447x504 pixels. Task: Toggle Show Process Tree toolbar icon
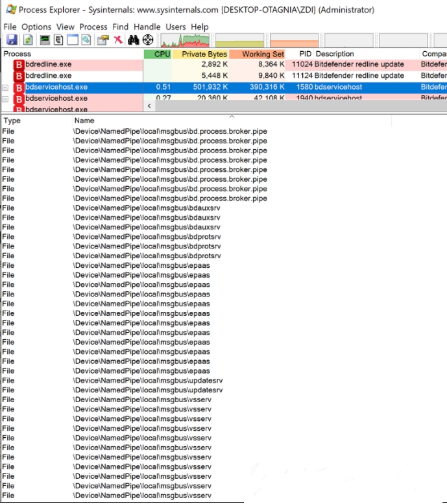point(58,40)
